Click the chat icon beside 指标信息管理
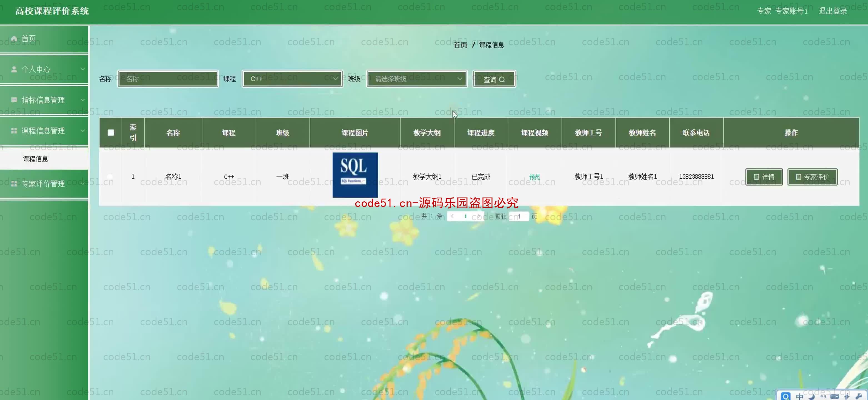The width and height of the screenshot is (868, 400). (x=14, y=100)
